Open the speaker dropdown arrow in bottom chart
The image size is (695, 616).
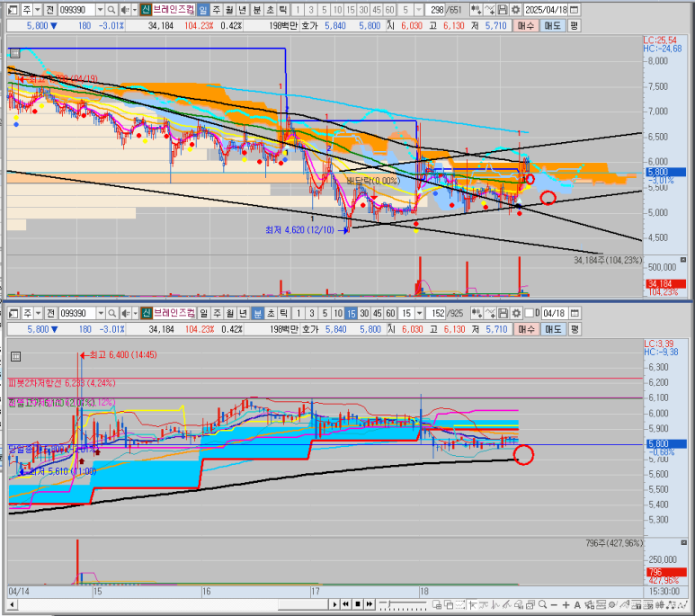135,313
